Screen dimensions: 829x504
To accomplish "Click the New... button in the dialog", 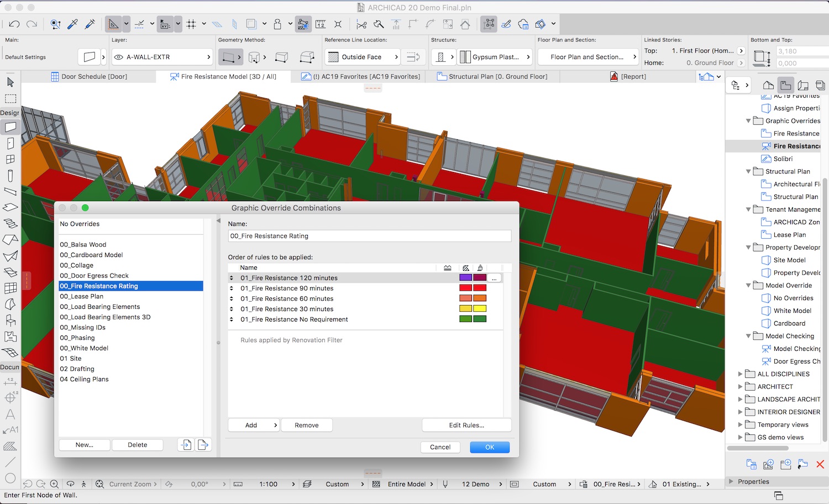I will 85,445.
